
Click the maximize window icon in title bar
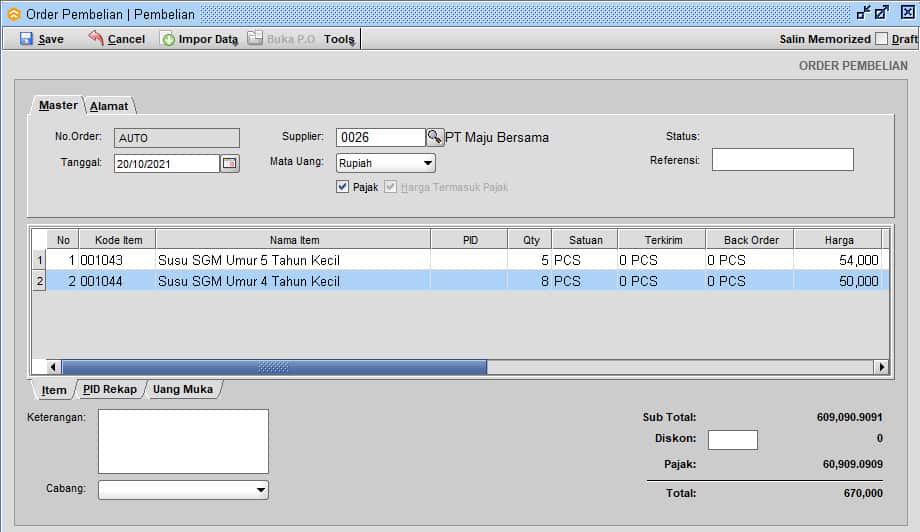tap(882, 13)
